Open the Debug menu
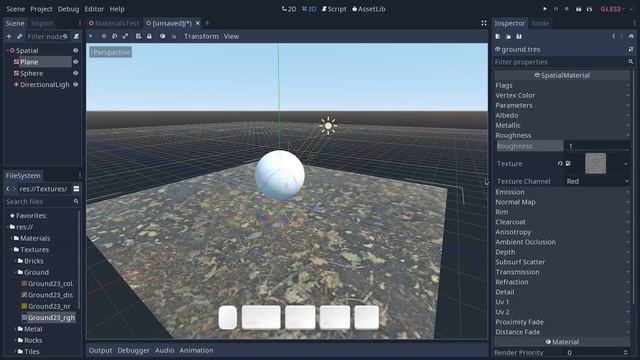 pyautogui.click(x=69, y=9)
